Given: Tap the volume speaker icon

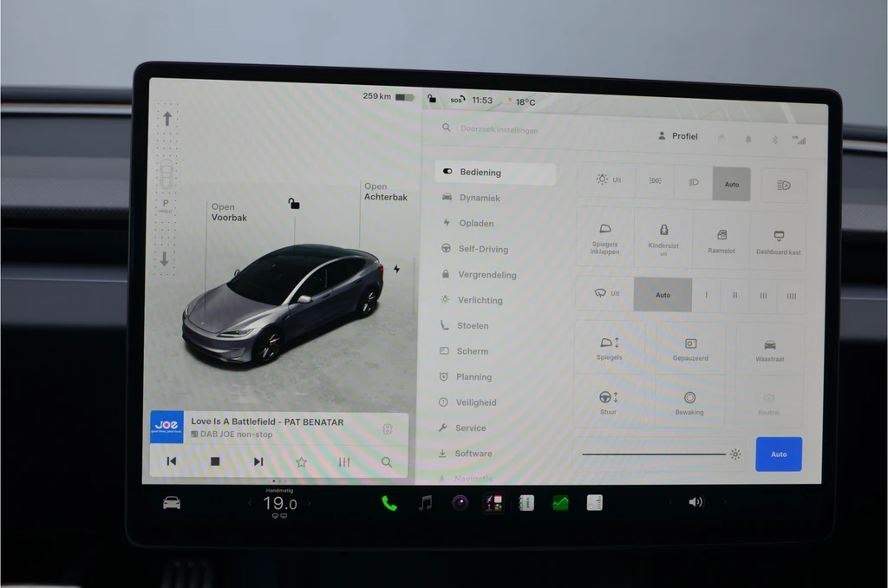Looking at the screenshot, I should tap(695, 502).
